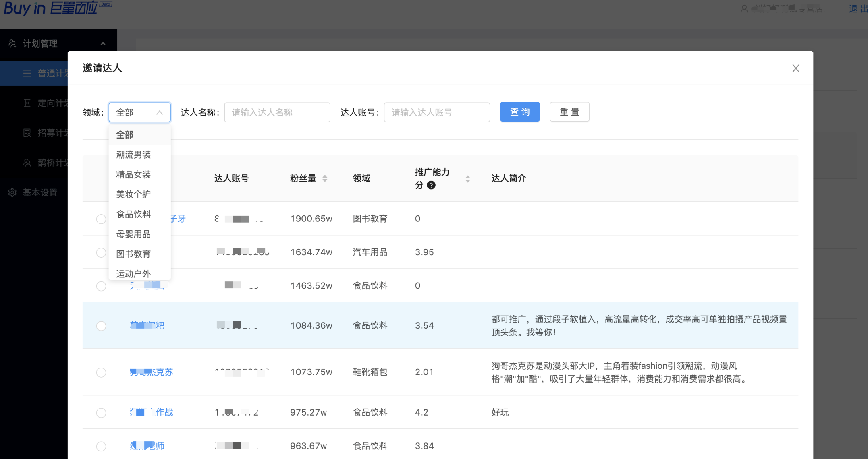The width and height of the screenshot is (868, 459).
Task: Click the user avatar icon in header
Action: coord(744,9)
